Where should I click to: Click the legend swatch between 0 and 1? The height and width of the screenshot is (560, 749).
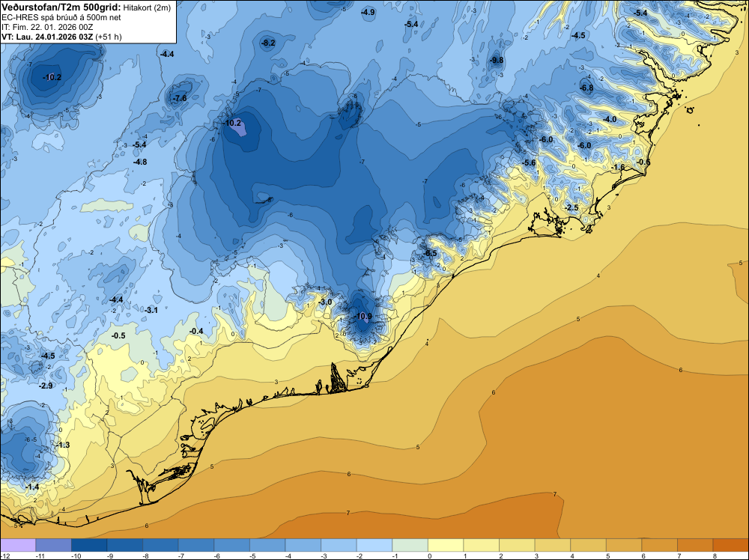tap(446, 545)
